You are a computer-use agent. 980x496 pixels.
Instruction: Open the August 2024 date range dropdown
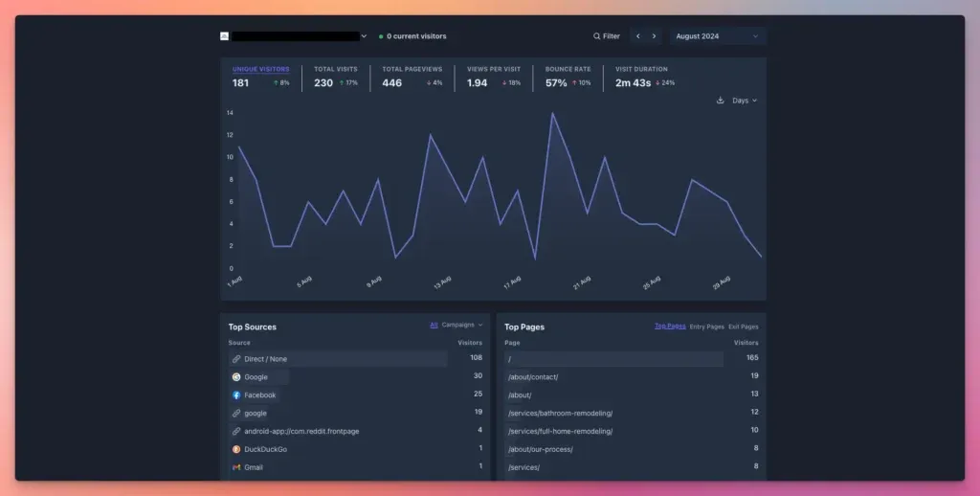717,36
